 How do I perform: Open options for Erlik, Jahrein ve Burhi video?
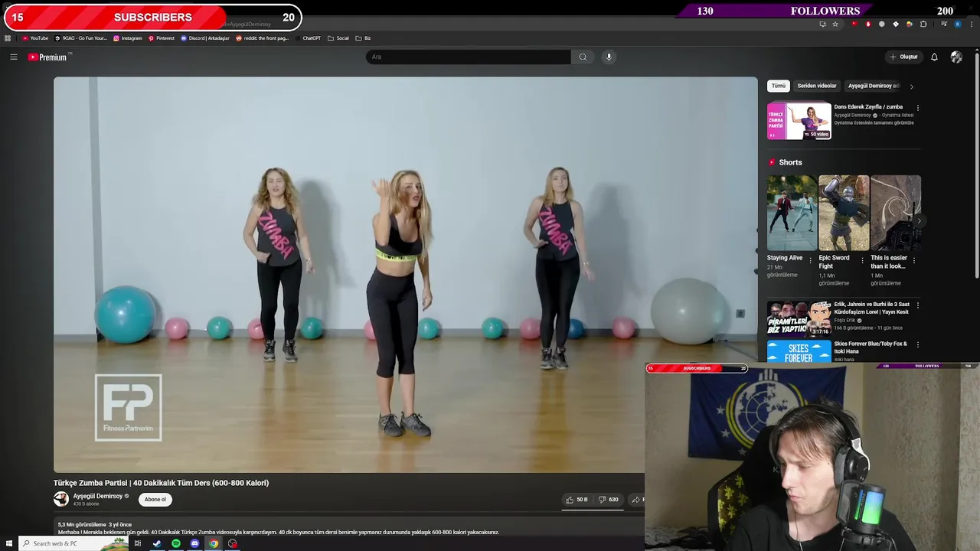918,305
